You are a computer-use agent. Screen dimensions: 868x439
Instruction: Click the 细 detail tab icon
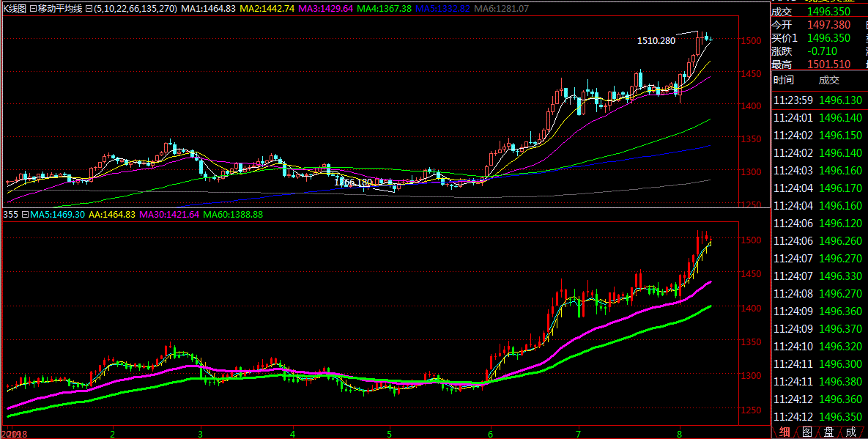pyautogui.click(x=784, y=432)
